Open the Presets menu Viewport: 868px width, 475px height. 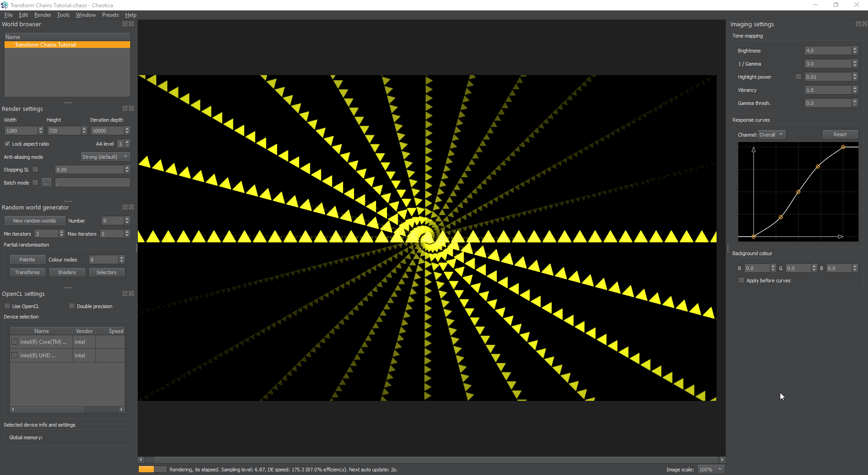pos(110,15)
